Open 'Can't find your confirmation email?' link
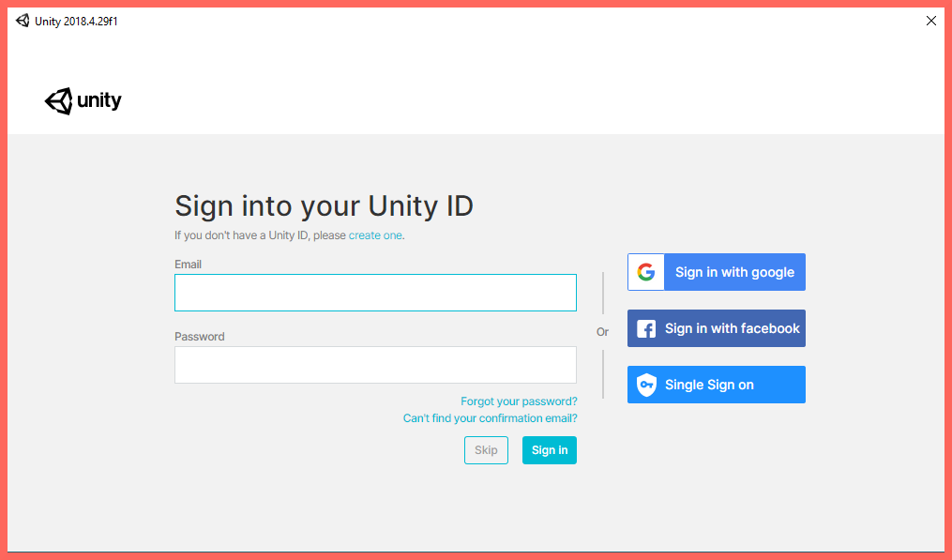952x560 pixels. (490, 418)
